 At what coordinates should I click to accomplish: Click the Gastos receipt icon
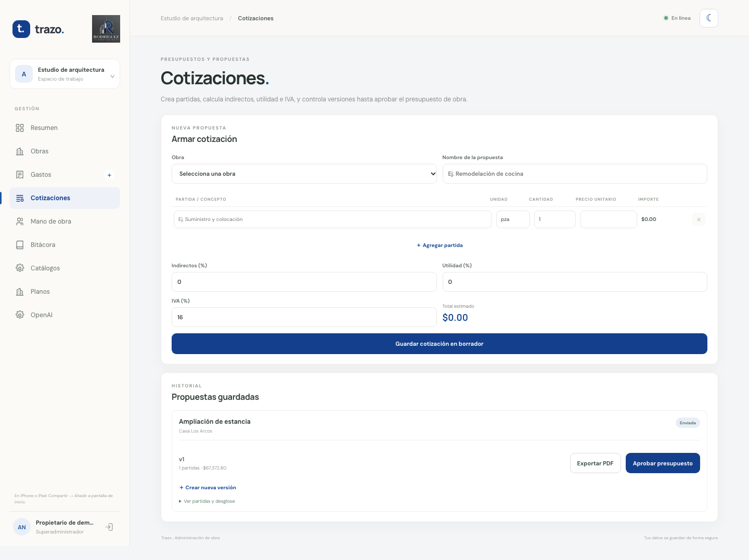[20, 175]
